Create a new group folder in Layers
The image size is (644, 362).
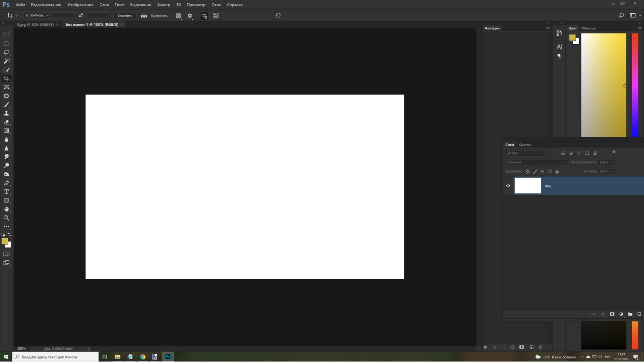point(630,314)
